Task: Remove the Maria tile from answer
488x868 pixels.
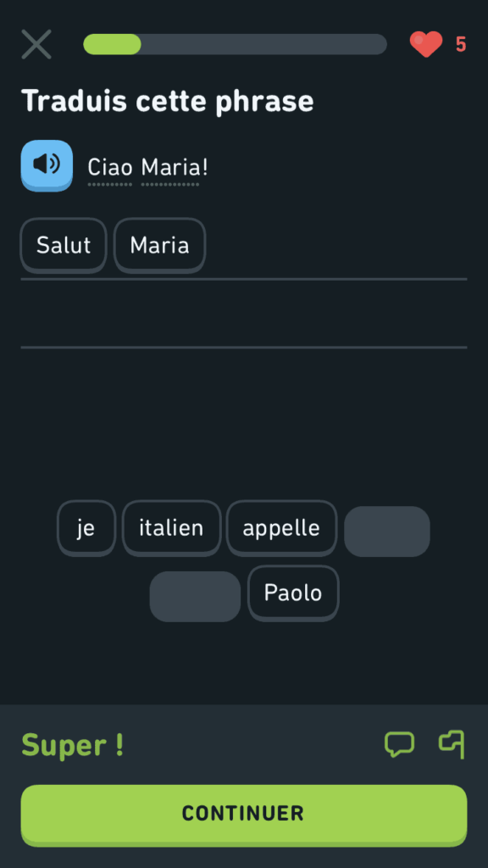Action: [x=160, y=245]
